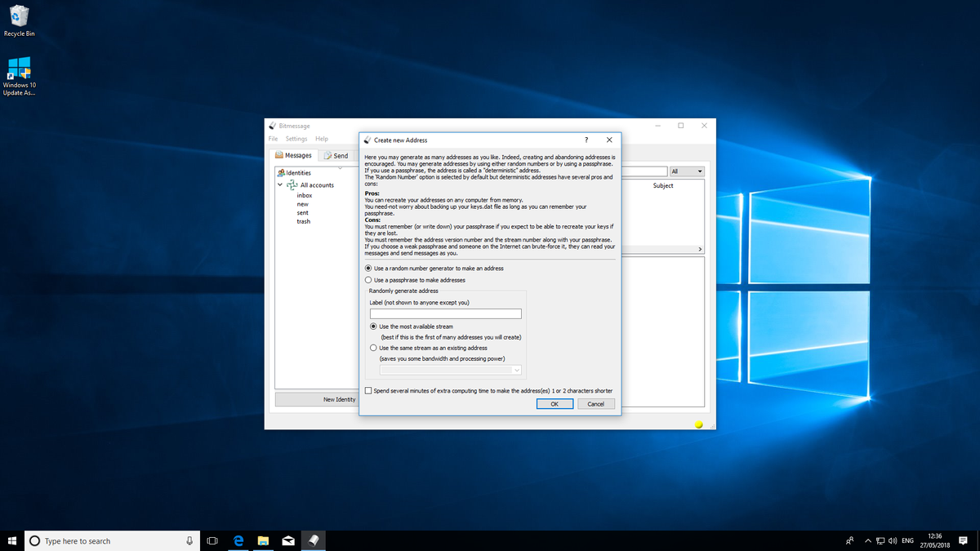Open the Recycle Bin
Screen dimensions: 980x551
19,15
